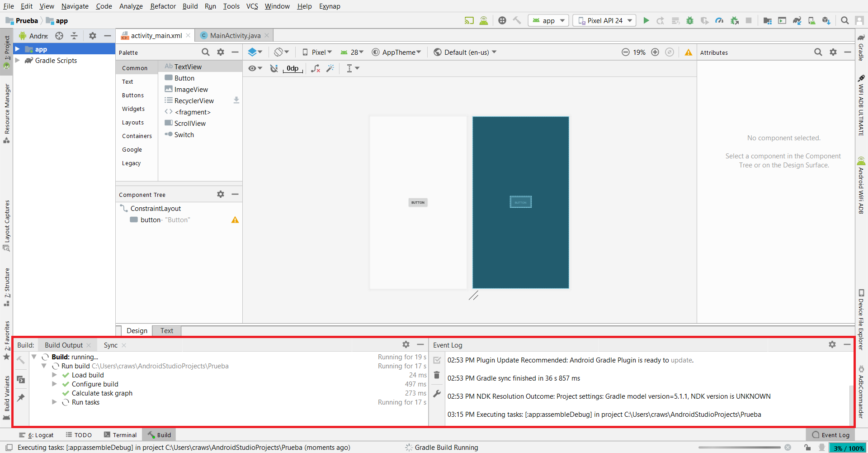The image size is (868, 453).
Task: Show layout warnings triangle icon
Action: 689,52
